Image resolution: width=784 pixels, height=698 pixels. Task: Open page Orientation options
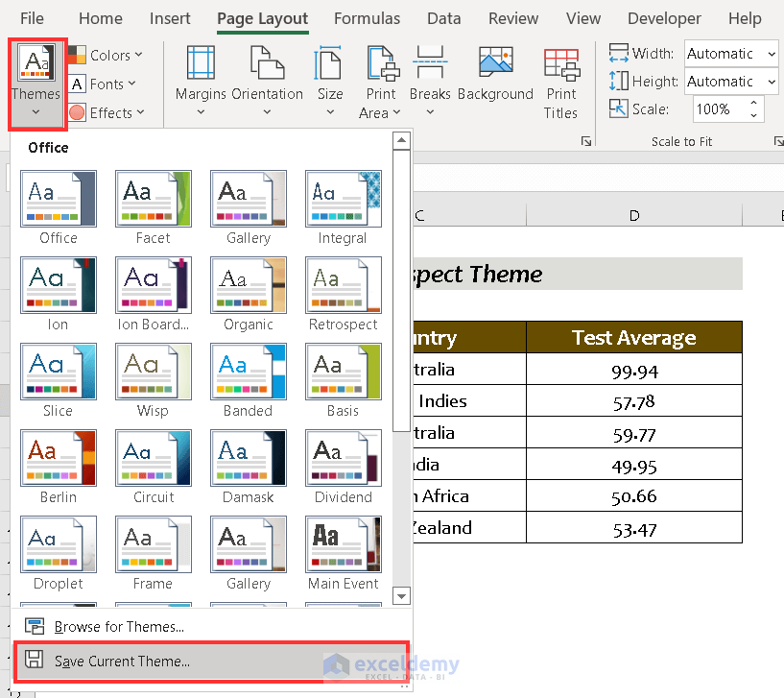tap(267, 82)
